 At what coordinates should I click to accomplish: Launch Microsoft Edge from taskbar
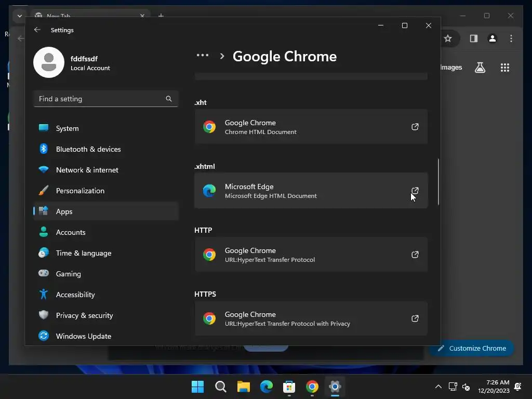[267, 387]
